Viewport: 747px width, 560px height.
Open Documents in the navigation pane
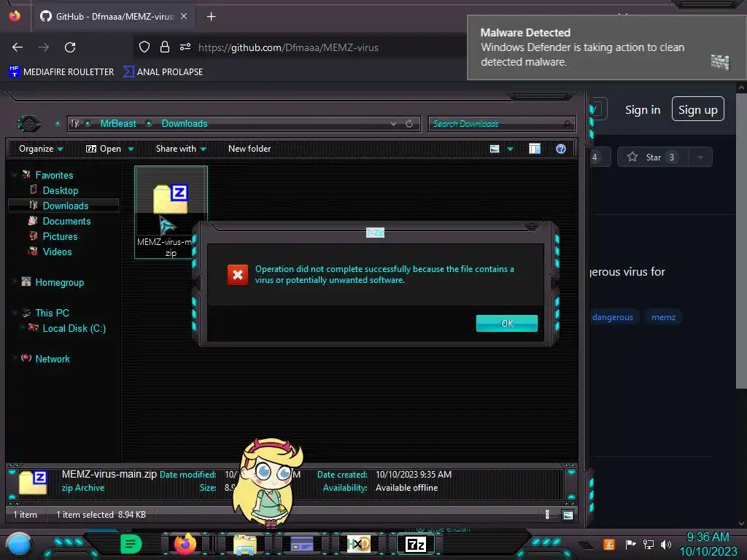point(66,221)
